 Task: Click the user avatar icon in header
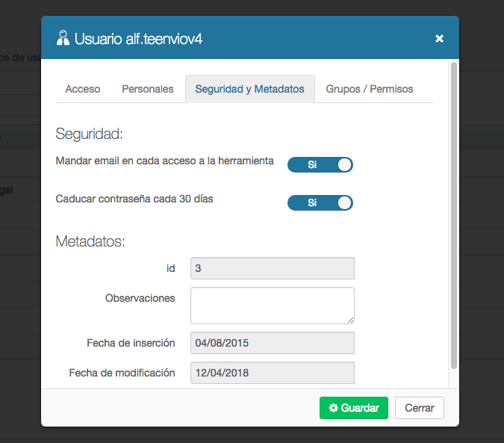(63, 38)
